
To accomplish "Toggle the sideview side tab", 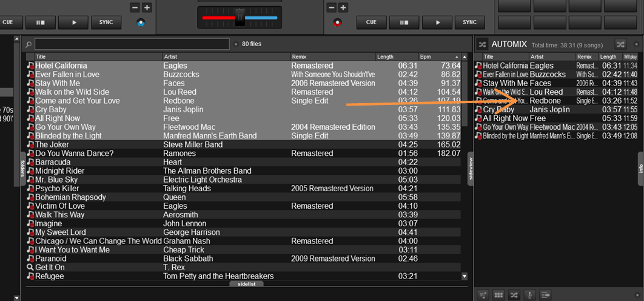I will (x=471, y=169).
